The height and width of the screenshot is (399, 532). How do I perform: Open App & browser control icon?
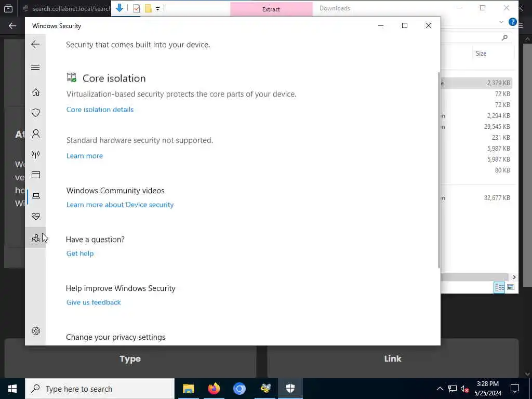36,175
